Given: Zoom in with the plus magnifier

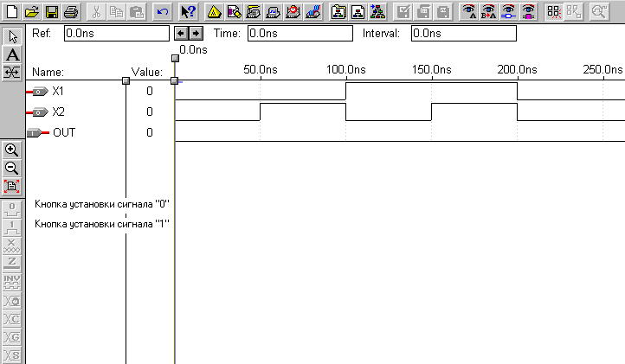Looking at the screenshot, I should tap(12, 150).
